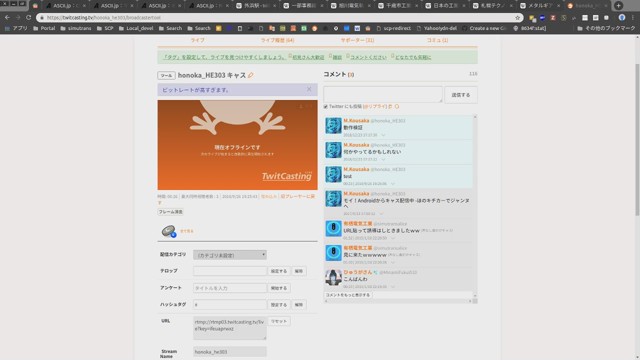Click the ひゅうがさん commenter avatar

tap(333, 277)
